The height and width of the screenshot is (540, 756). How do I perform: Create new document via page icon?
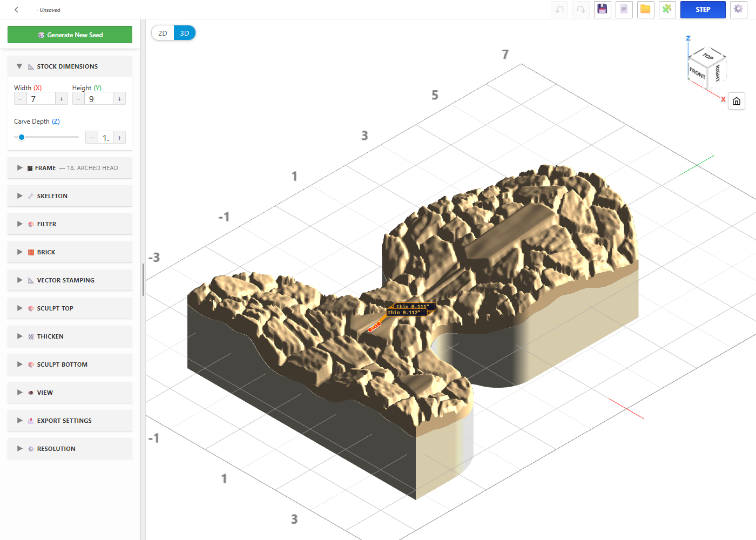pos(624,10)
